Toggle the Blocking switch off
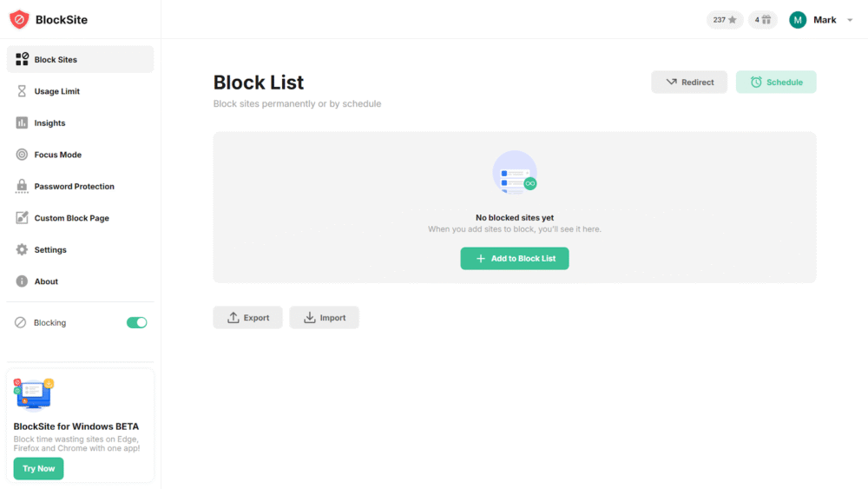This screenshot has width=868, height=489. pos(137,323)
